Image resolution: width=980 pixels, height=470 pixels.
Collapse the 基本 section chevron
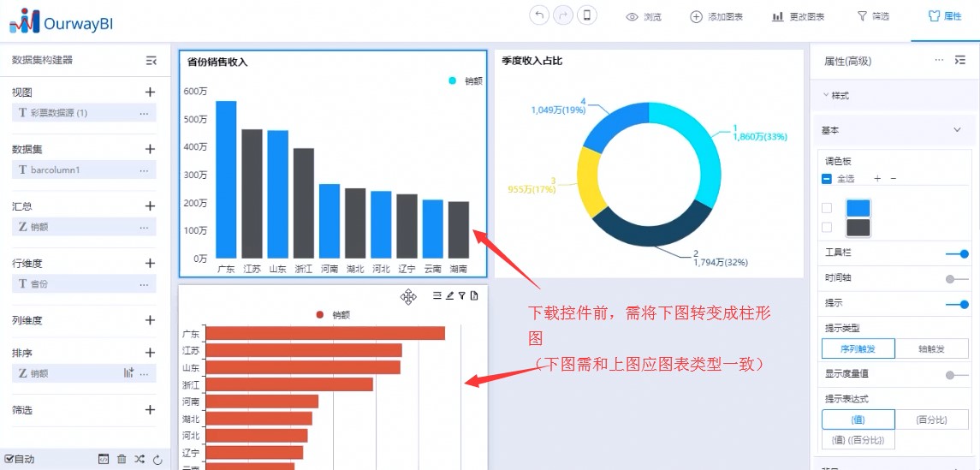tap(957, 130)
